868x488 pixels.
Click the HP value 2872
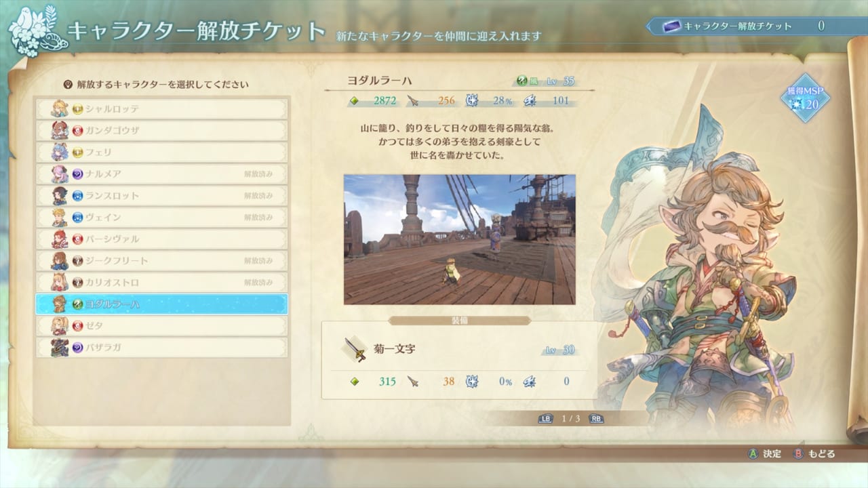point(384,100)
